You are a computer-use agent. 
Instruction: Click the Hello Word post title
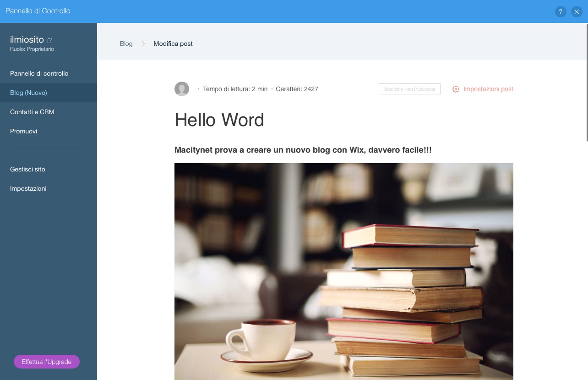tap(219, 120)
